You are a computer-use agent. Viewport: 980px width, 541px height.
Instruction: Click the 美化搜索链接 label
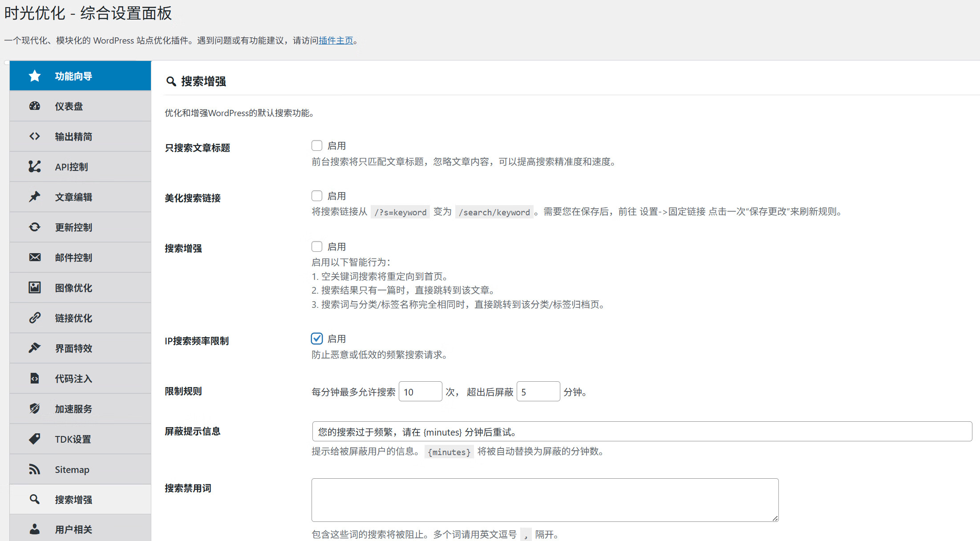click(x=193, y=198)
